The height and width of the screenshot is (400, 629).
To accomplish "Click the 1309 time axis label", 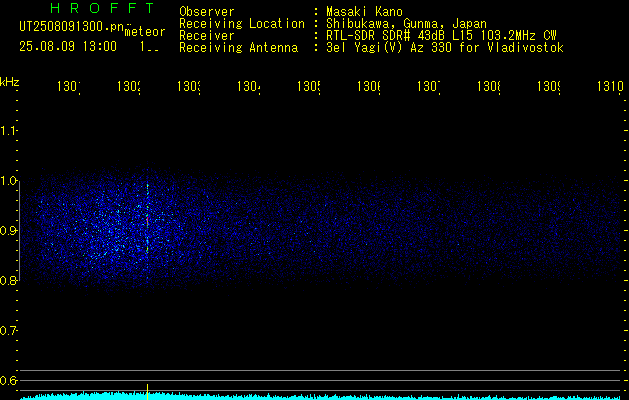I will coord(549,86).
